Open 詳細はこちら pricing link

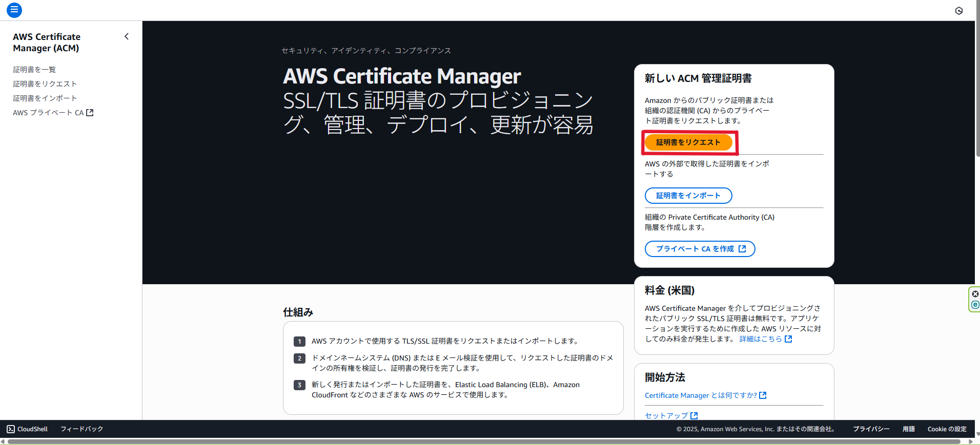pyautogui.click(x=766, y=339)
